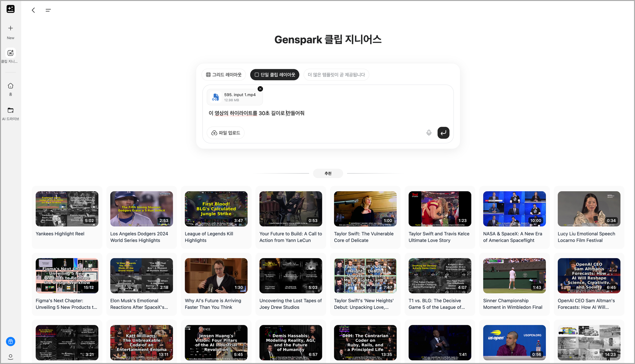Click Lucy Liu Emotional Speech Locarno title
The width and height of the screenshot is (635, 364).
tap(586, 237)
